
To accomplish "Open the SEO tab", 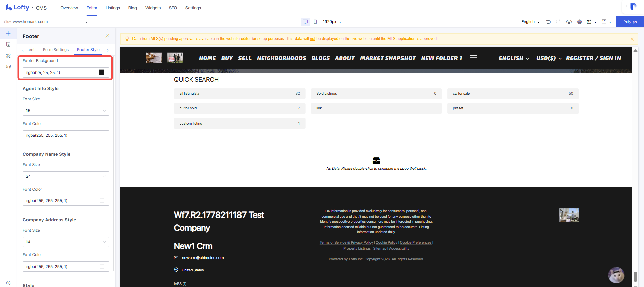I will pyautogui.click(x=173, y=8).
